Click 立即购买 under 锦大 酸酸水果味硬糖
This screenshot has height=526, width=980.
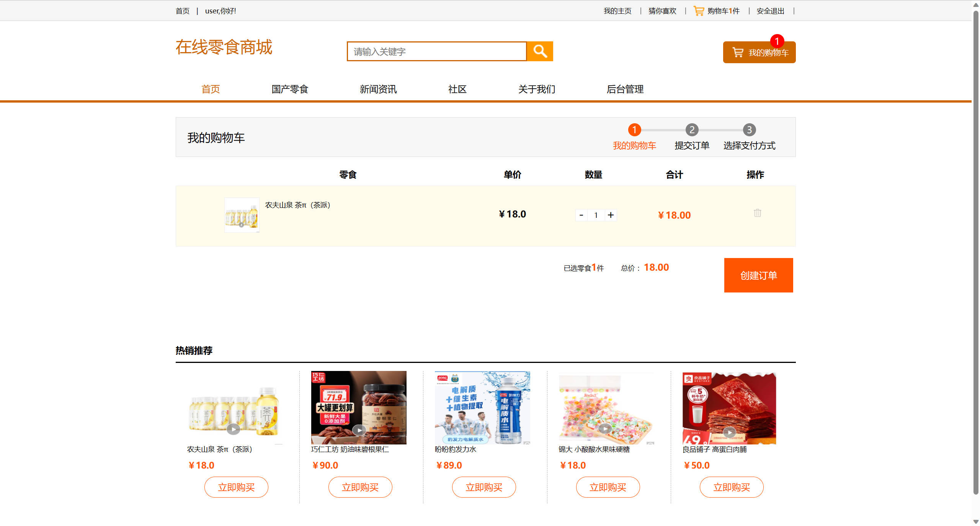click(x=608, y=487)
